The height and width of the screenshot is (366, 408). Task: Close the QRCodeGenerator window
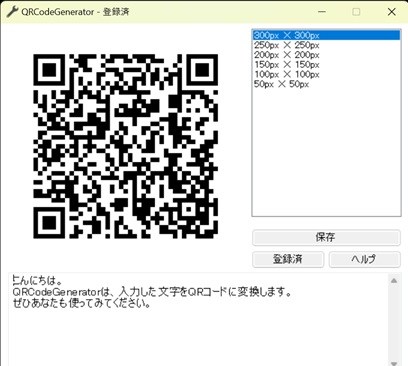point(392,12)
